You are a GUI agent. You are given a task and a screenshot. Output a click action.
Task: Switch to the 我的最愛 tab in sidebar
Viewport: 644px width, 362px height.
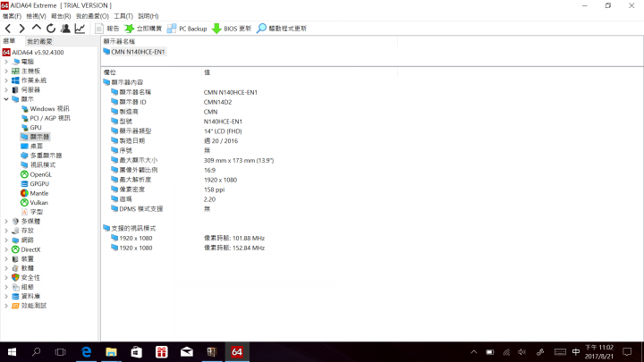pos(40,41)
